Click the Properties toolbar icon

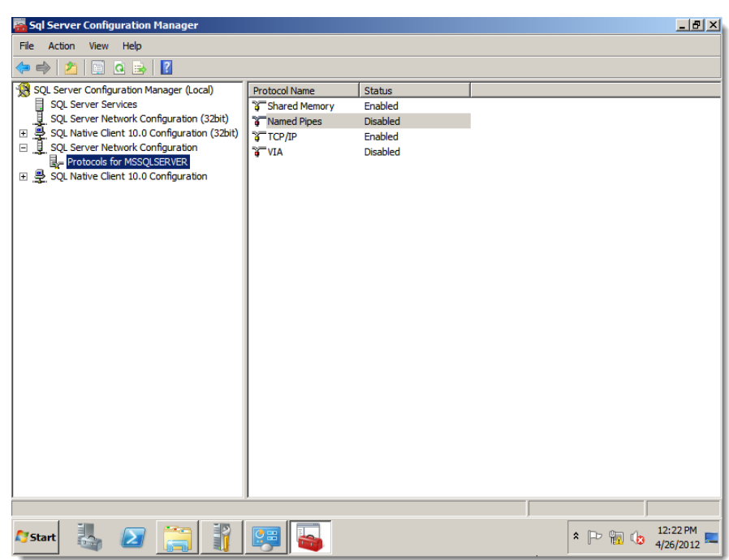point(97,68)
